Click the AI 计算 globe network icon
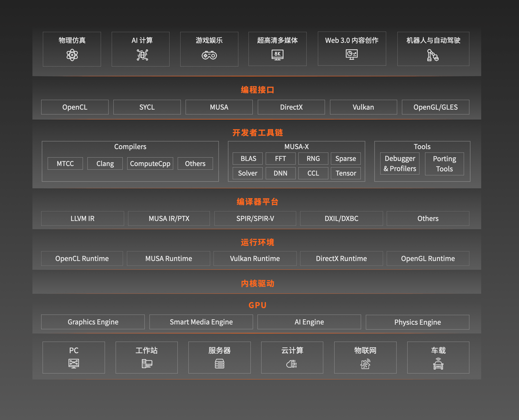519x420 pixels. coord(142,55)
